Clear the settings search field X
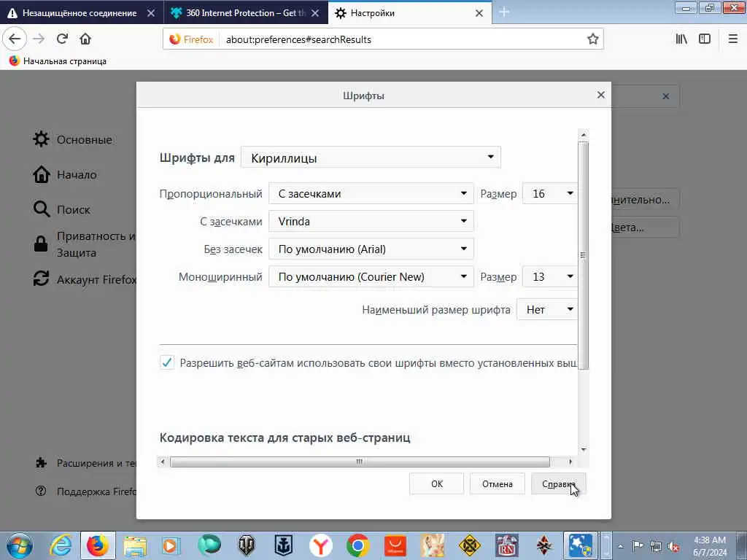 click(x=665, y=96)
